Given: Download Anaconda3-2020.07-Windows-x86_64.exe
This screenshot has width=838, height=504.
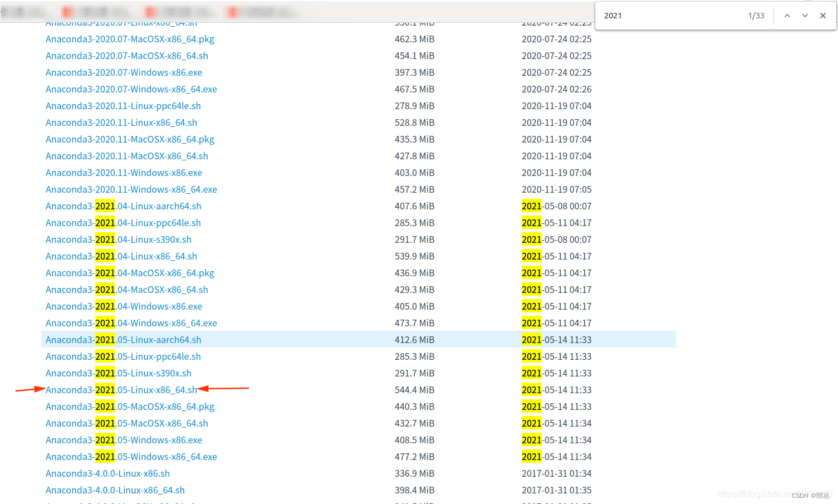Looking at the screenshot, I should (131, 89).
